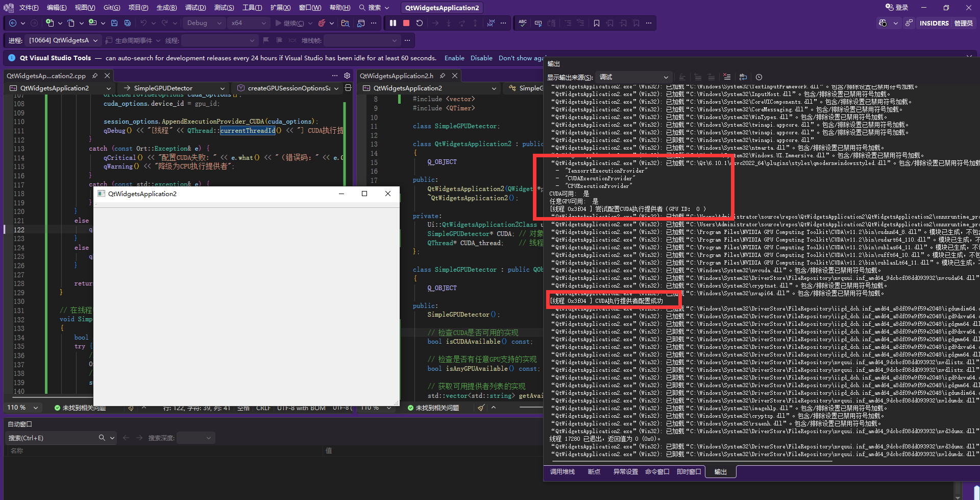This screenshot has height=500, width=980.
Task: Open the x64 platform dropdown
Action: point(249,23)
